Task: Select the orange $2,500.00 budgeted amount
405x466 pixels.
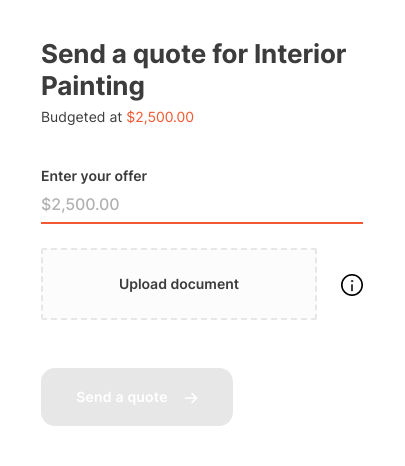Action: click(160, 117)
